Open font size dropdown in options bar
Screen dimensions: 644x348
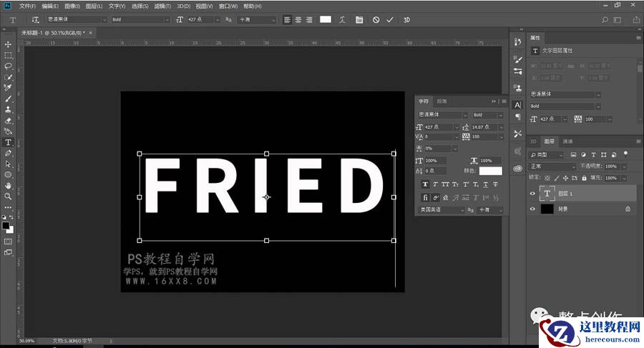click(218, 20)
